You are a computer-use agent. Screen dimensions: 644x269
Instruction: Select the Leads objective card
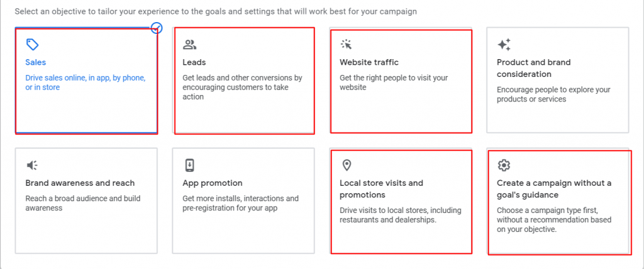(245, 81)
